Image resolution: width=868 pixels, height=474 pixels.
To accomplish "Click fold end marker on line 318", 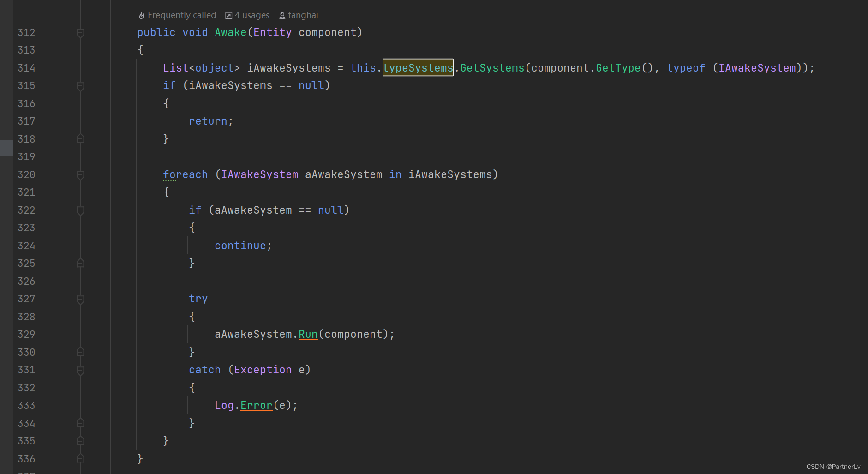I will (x=80, y=138).
